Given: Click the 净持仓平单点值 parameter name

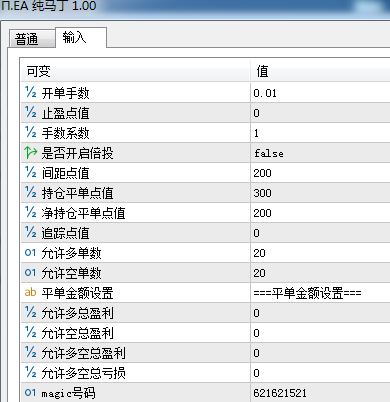Looking at the screenshot, I should tap(83, 213).
